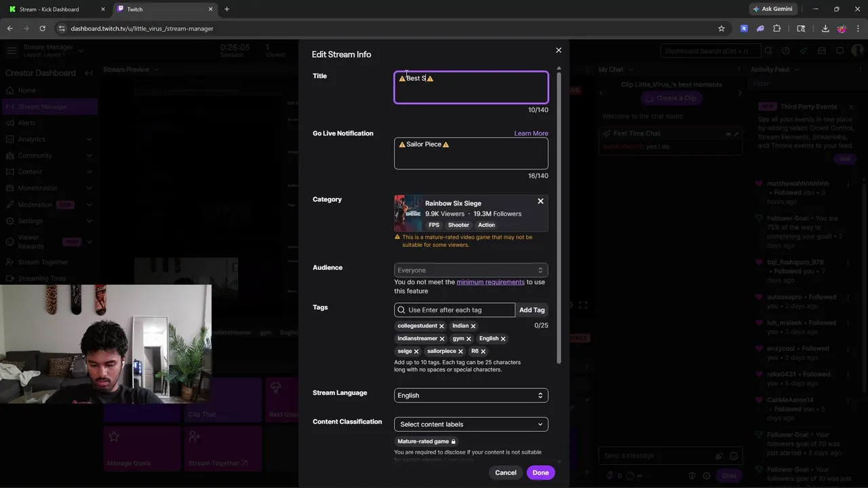Viewport: 868px width, 488px height.
Task: Open the Chrome extensions puzzle icon
Action: [777, 28]
